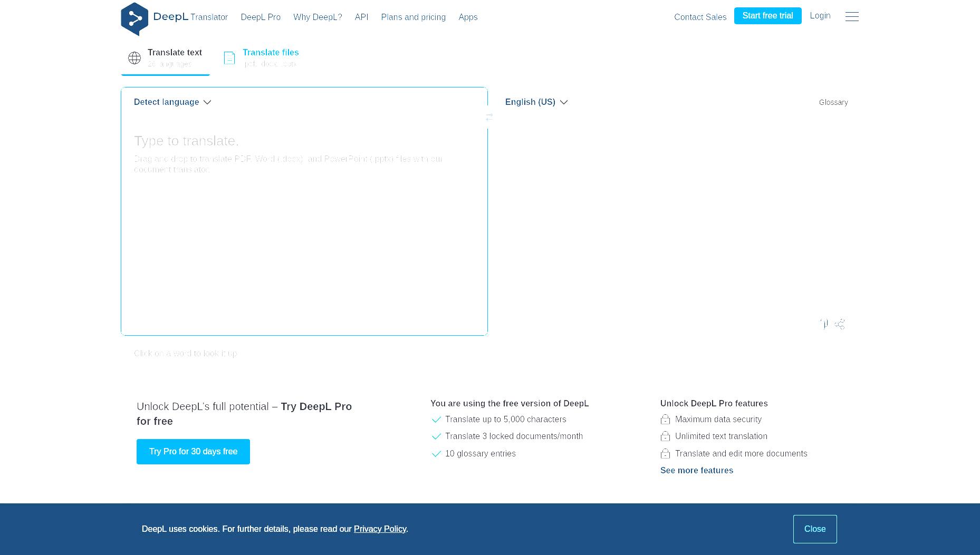
Task: Click checkmark next to Translate up to 5,000 characters
Action: [x=436, y=420]
